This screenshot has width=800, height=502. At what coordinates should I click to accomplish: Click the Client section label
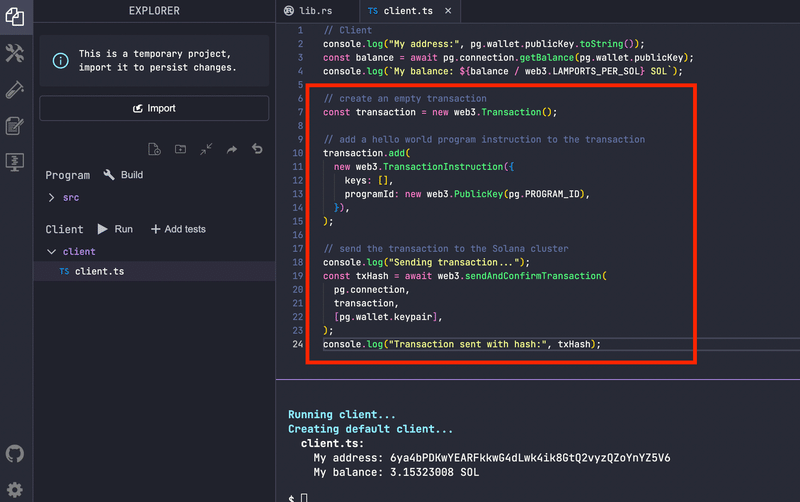(x=64, y=229)
